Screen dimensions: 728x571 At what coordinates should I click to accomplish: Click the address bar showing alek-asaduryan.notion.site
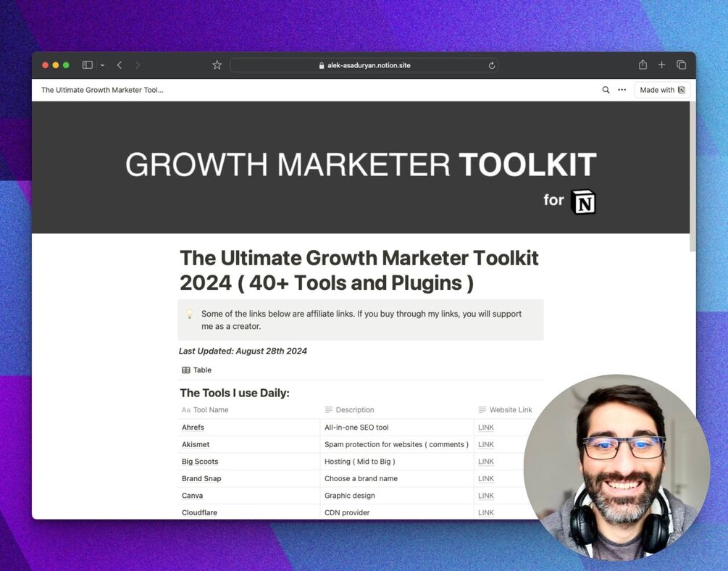click(364, 65)
